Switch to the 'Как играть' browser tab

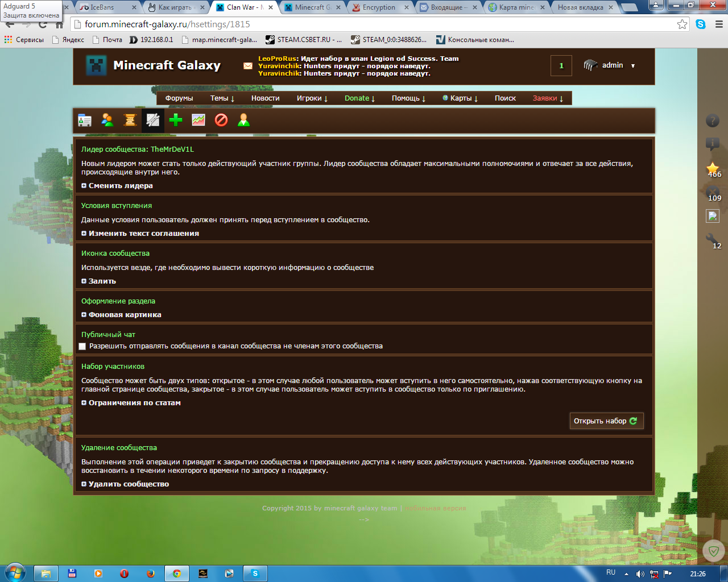(176, 7)
